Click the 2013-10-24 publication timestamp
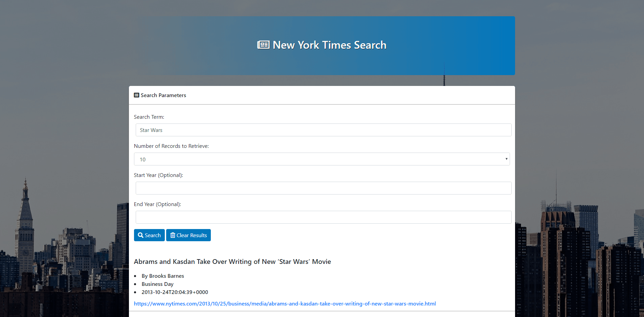644x317 pixels. coord(175,292)
